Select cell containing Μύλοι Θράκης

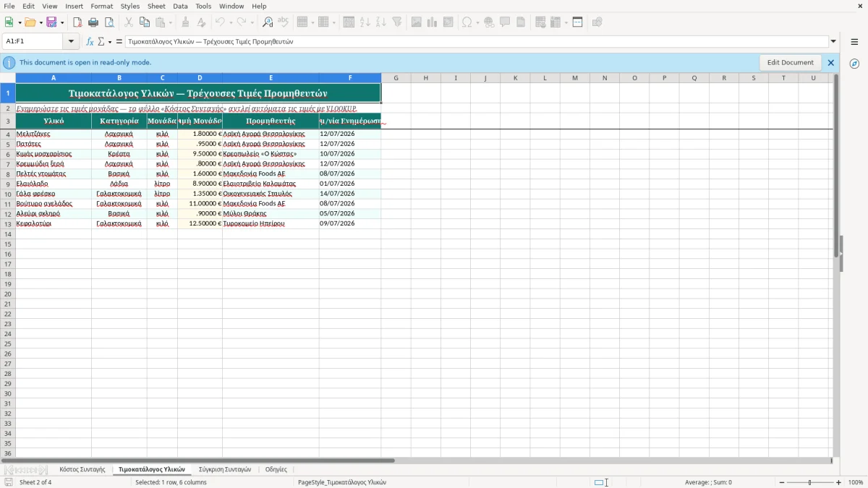(271, 214)
